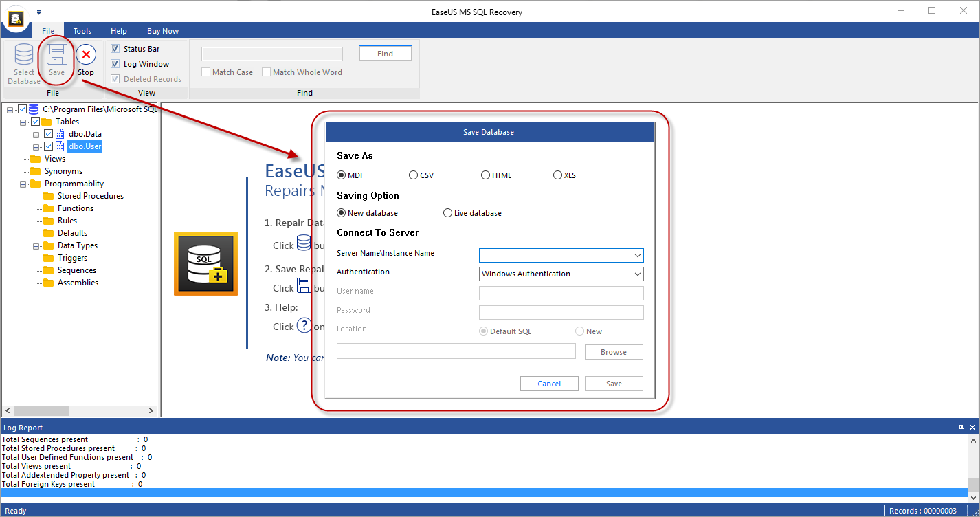Screen dimensions: 980x517
Task: Click the Find button
Action: coord(386,54)
